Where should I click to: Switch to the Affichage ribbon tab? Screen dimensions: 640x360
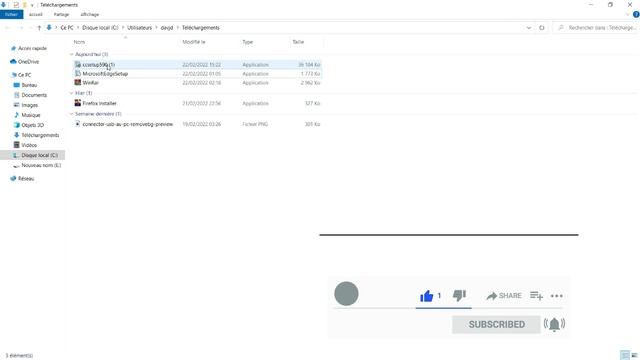pos(90,14)
